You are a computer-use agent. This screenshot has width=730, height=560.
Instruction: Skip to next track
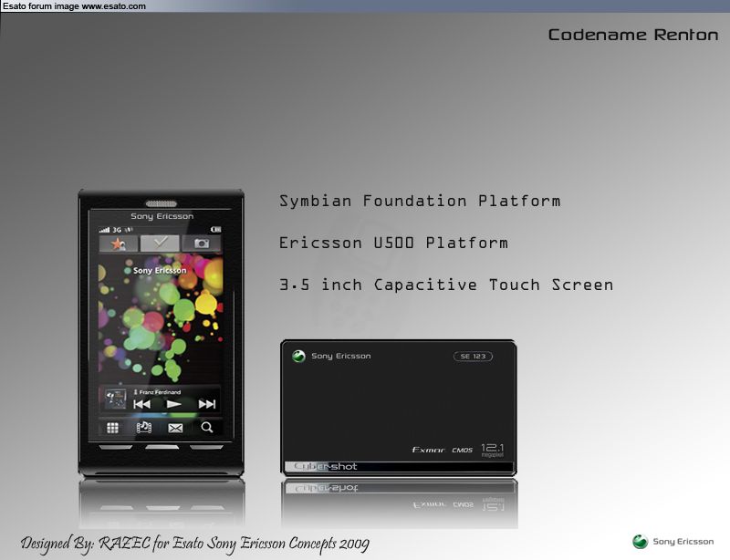tap(207, 404)
